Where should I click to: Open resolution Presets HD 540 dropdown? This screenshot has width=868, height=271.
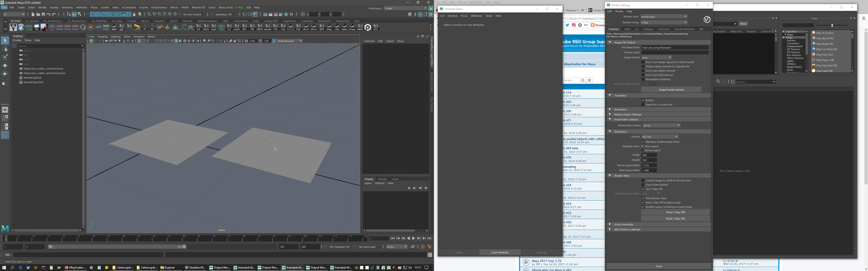coord(660,137)
